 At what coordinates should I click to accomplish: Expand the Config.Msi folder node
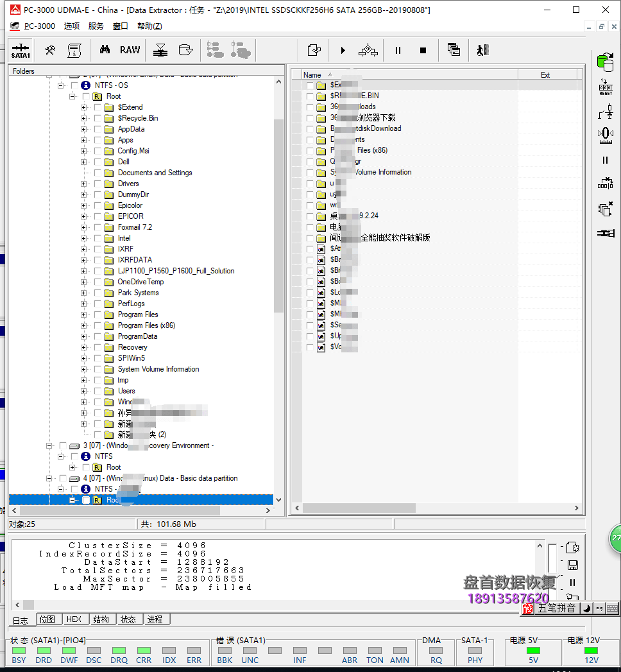(84, 151)
